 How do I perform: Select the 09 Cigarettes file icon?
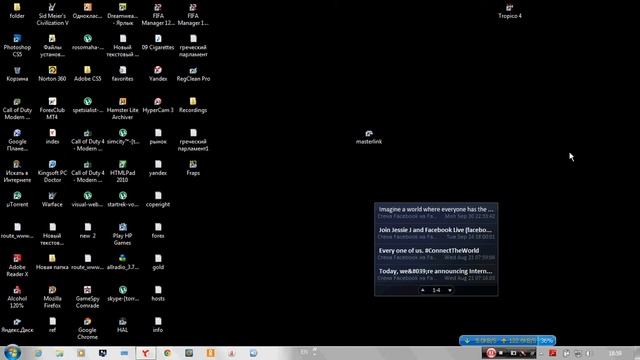pos(158,42)
